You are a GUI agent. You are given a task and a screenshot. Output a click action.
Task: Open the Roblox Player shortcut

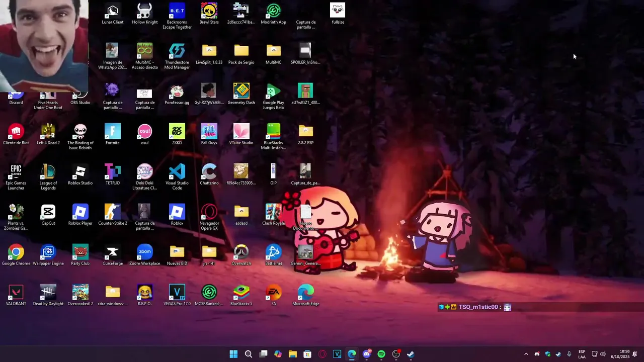pyautogui.click(x=80, y=215)
